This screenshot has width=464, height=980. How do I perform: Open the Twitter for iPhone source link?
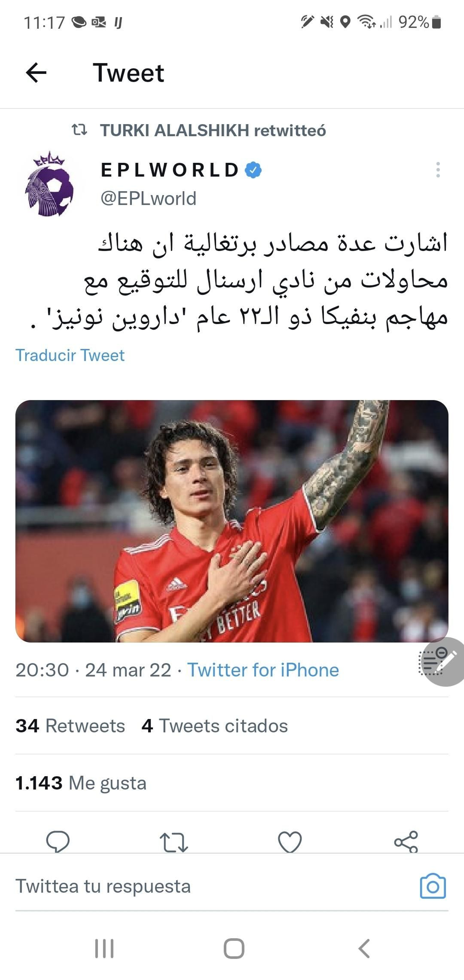click(263, 670)
